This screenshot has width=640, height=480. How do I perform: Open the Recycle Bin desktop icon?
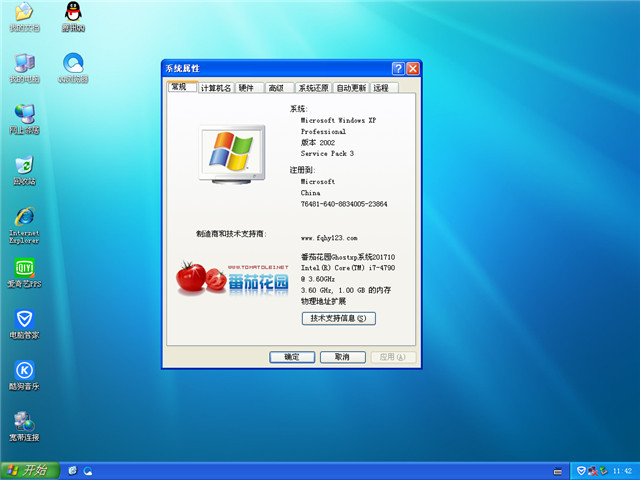coord(24,171)
